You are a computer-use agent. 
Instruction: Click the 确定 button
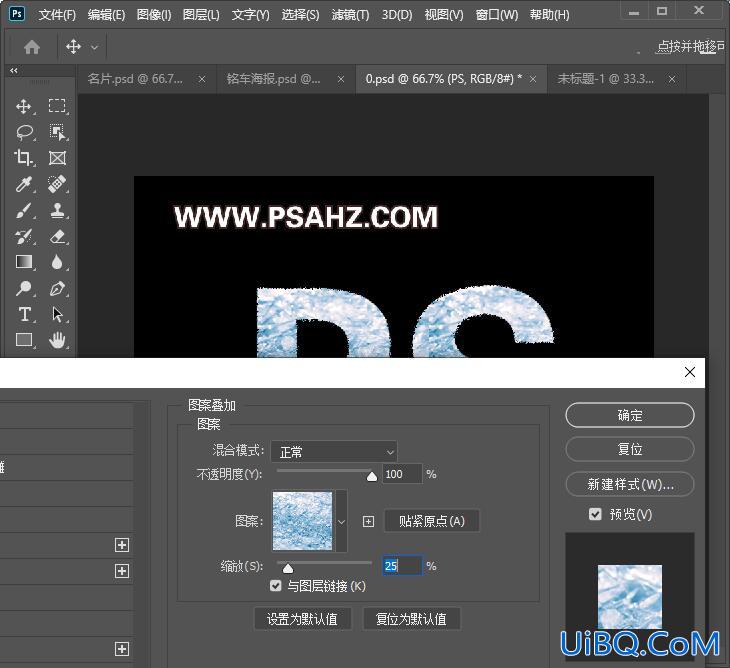point(630,415)
